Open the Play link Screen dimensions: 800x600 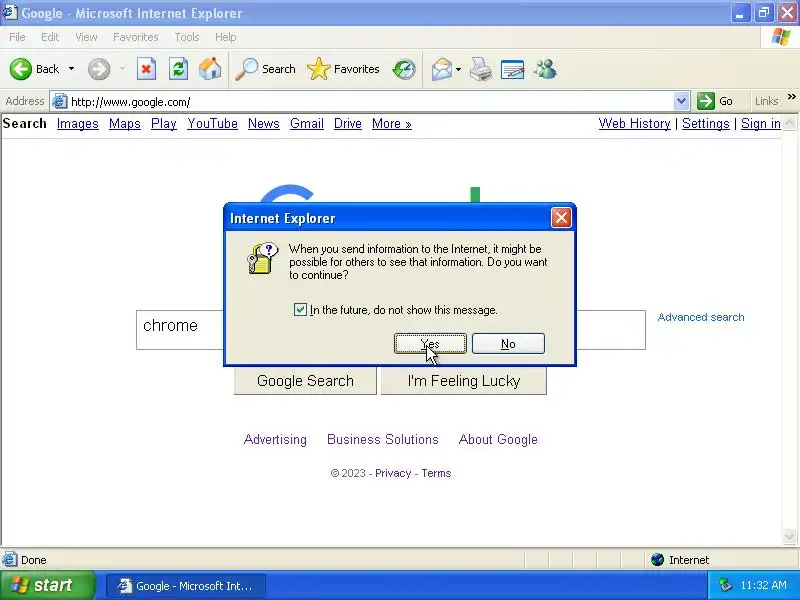(164, 123)
